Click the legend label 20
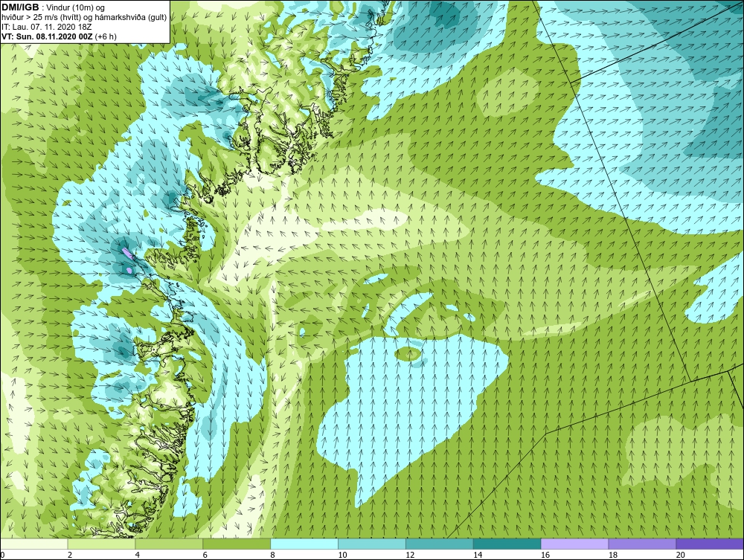Screen dimensions: 744x560 680,555
